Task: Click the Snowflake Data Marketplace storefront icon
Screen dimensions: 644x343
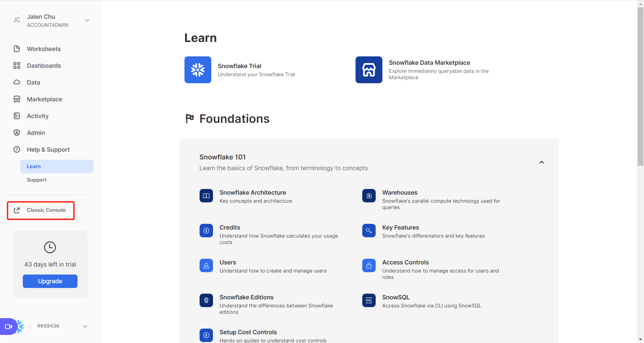Action: point(369,70)
